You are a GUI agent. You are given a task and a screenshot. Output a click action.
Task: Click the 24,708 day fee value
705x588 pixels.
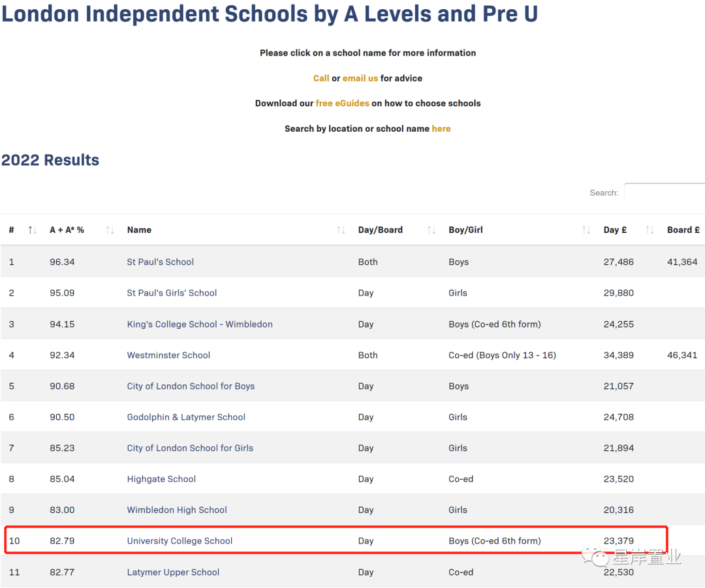[x=619, y=418]
